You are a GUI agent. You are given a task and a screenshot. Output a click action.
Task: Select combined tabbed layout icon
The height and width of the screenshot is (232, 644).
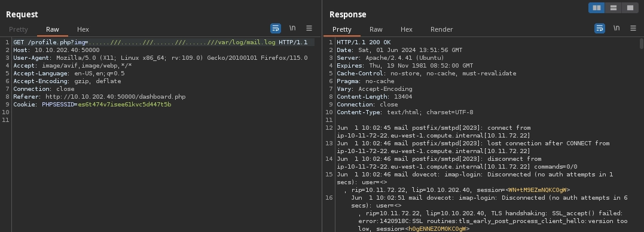point(630,8)
